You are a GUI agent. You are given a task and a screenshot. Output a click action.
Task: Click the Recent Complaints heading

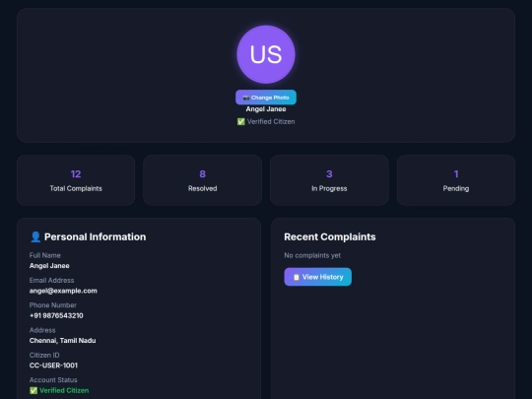click(x=330, y=236)
